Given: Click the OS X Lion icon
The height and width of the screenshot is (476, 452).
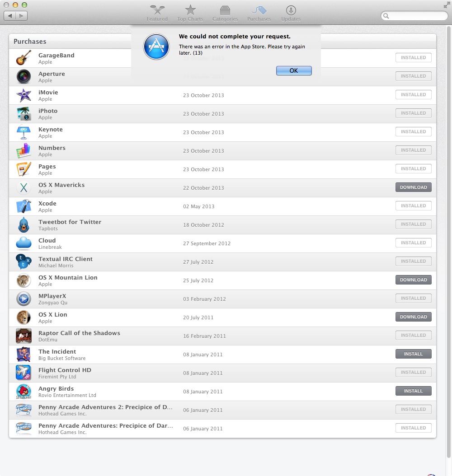Looking at the screenshot, I should pos(24,317).
